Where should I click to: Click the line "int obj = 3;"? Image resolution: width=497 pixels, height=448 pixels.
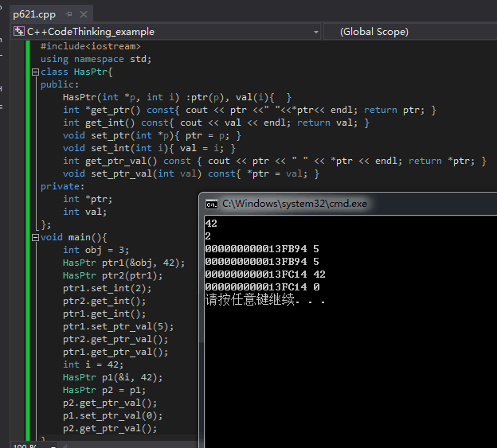tap(95, 250)
